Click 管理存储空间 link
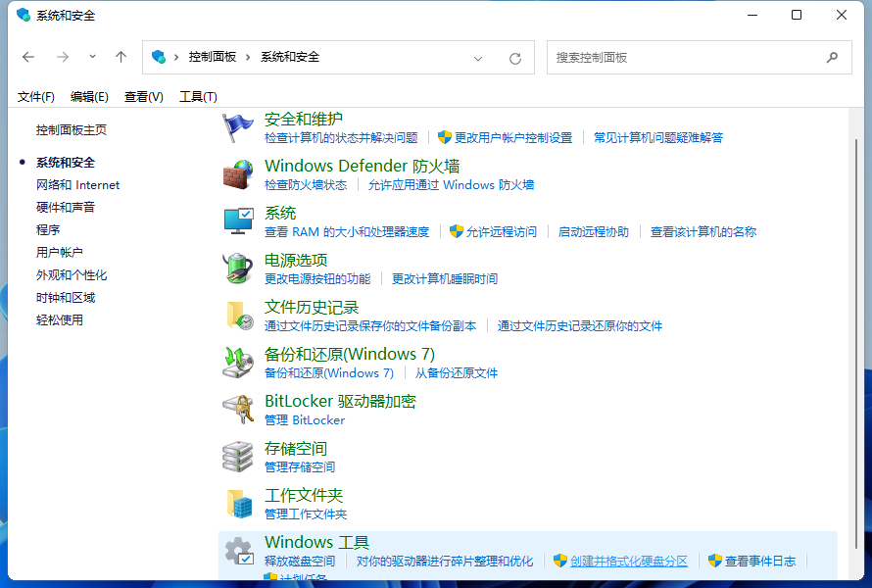Image resolution: width=872 pixels, height=588 pixels. tap(300, 466)
